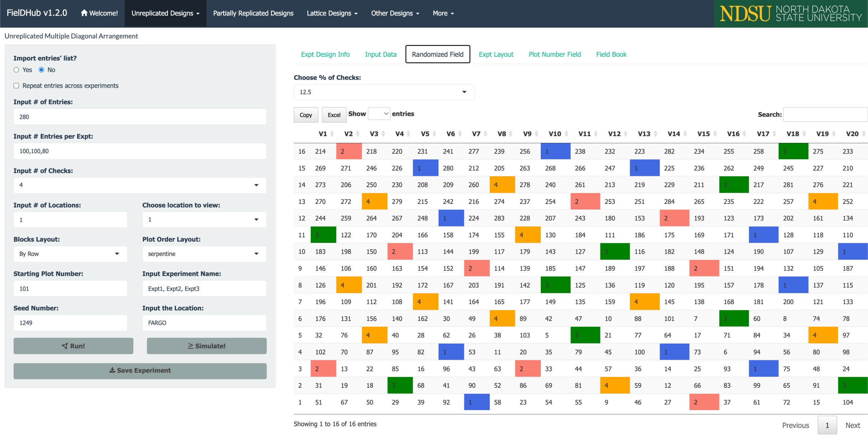Click the paper plane icon on Run!
Screen dimensions: 868x438
[x=65, y=346]
